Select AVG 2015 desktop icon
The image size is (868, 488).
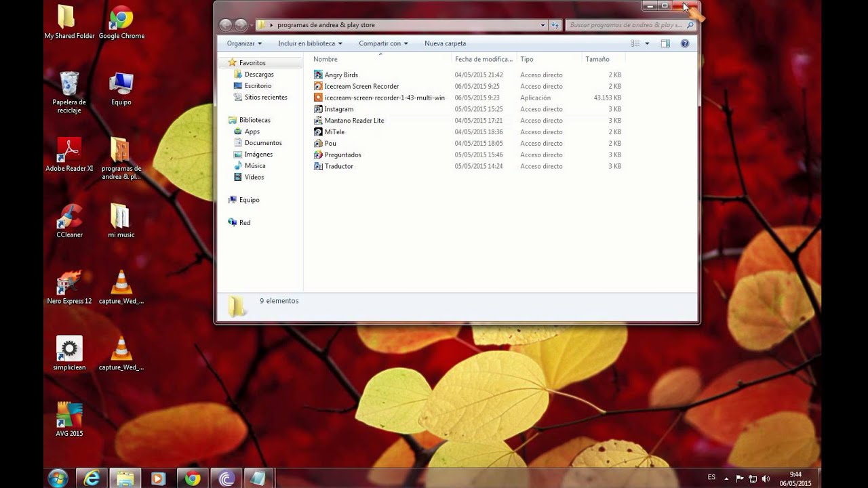tap(69, 420)
